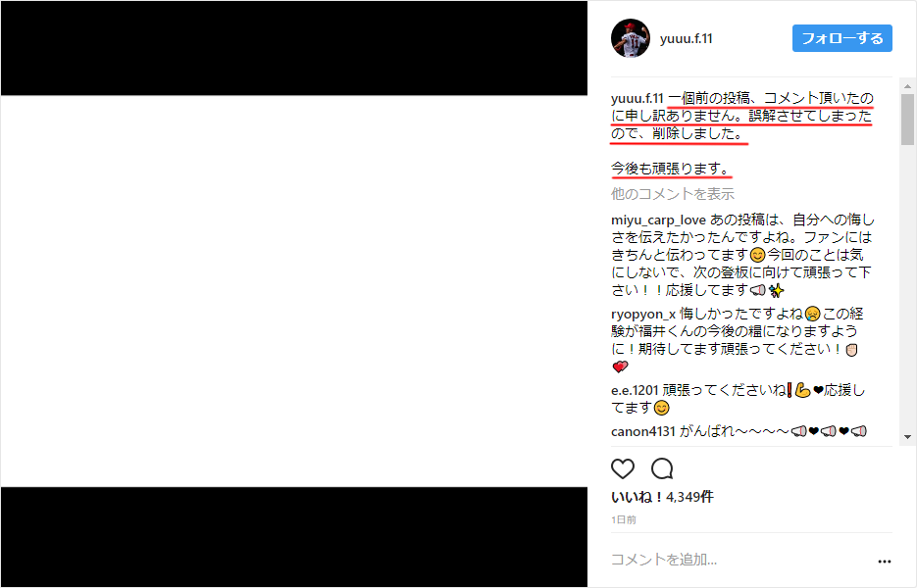
Task: Click yuuu.f.11 username in the caption
Action: point(637,98)
